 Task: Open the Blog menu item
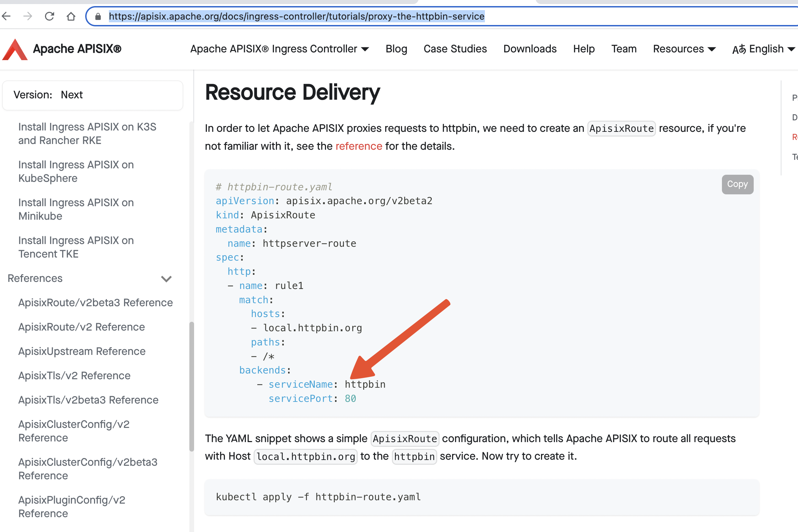tap(396, 49)
